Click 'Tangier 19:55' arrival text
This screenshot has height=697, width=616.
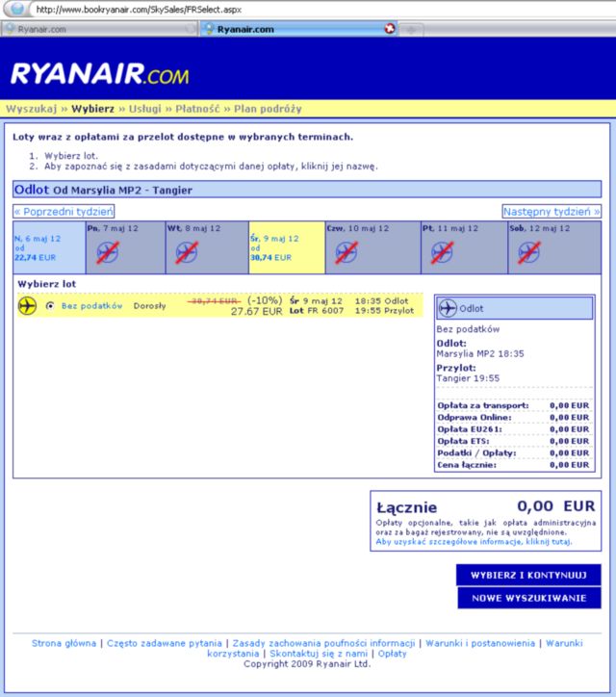(x=468, y=378)
